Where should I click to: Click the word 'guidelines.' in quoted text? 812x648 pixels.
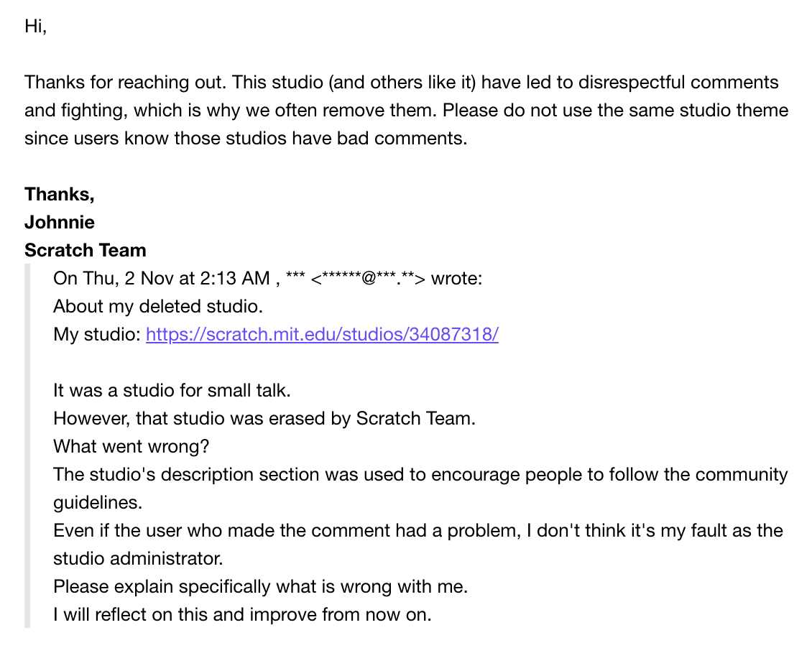pos(98,503)
